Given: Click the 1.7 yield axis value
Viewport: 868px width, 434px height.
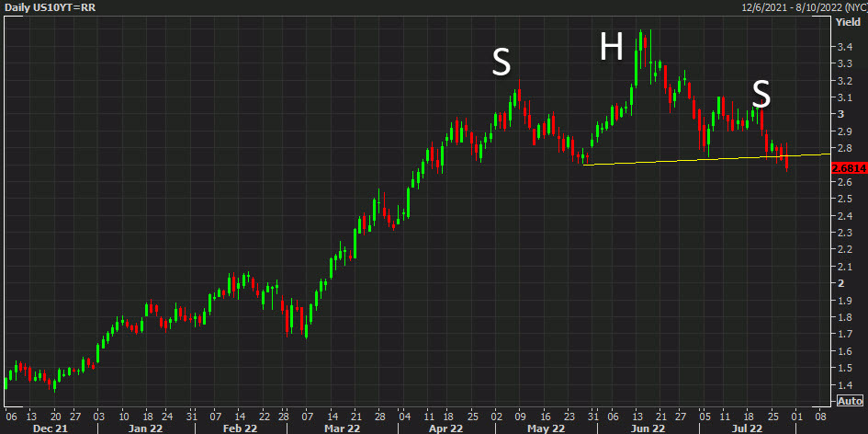Looking at the screenshot, I should (x=843, y=334).
